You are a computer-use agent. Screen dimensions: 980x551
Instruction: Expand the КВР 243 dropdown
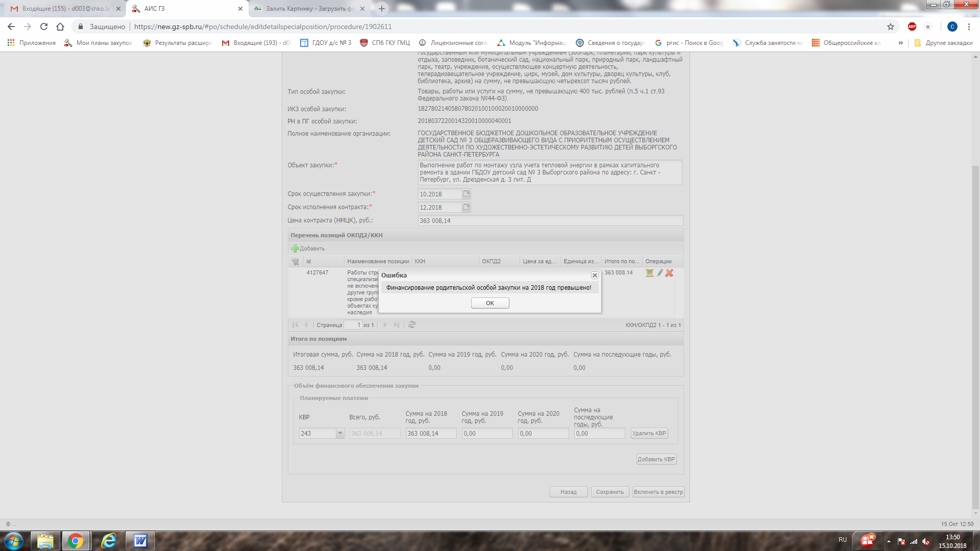340,433
